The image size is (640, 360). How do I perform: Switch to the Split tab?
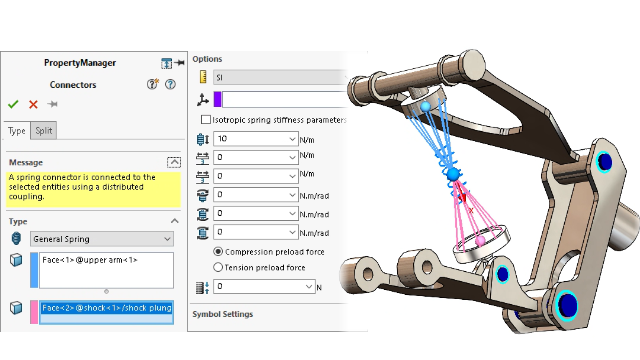coord(44,131)
